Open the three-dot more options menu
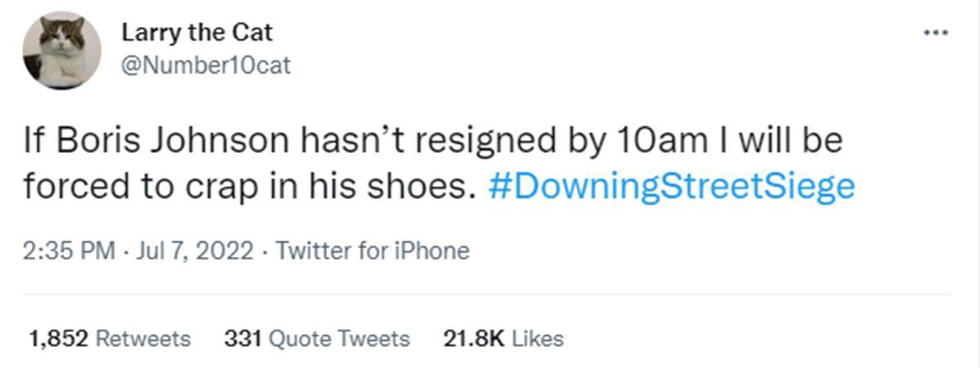Viewport: 980px width, 368px height. tap(935, 34)
